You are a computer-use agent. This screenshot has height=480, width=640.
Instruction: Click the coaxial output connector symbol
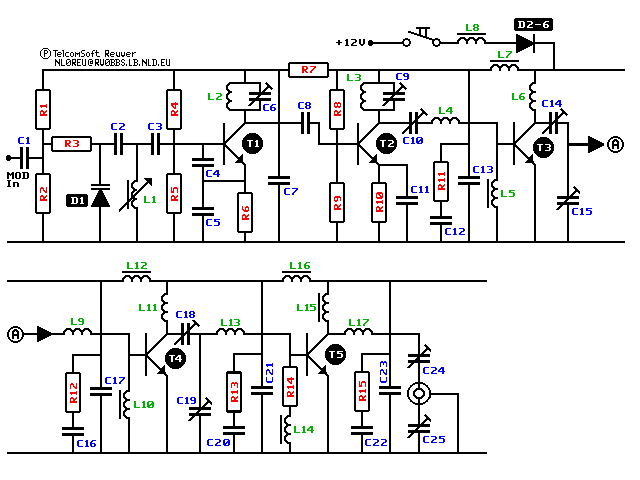pyautogui.click(x=421, y=395)
